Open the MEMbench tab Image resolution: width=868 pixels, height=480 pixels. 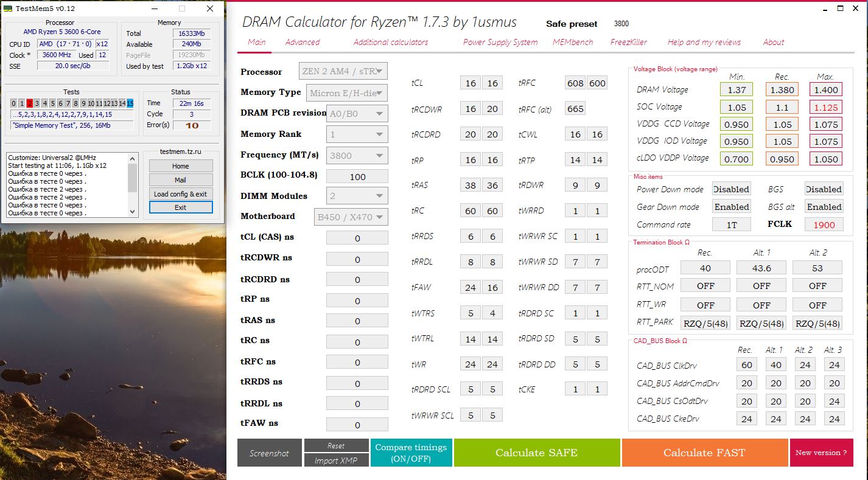coord(574,42)
